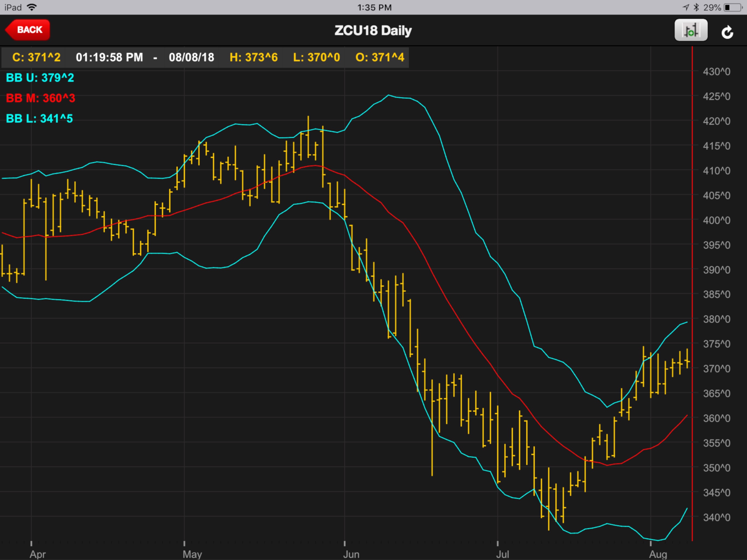The width and height of the screenshot is (747, 560).
Task: Tap the 370^0 price axis label
Action: [x=717, y=369]
